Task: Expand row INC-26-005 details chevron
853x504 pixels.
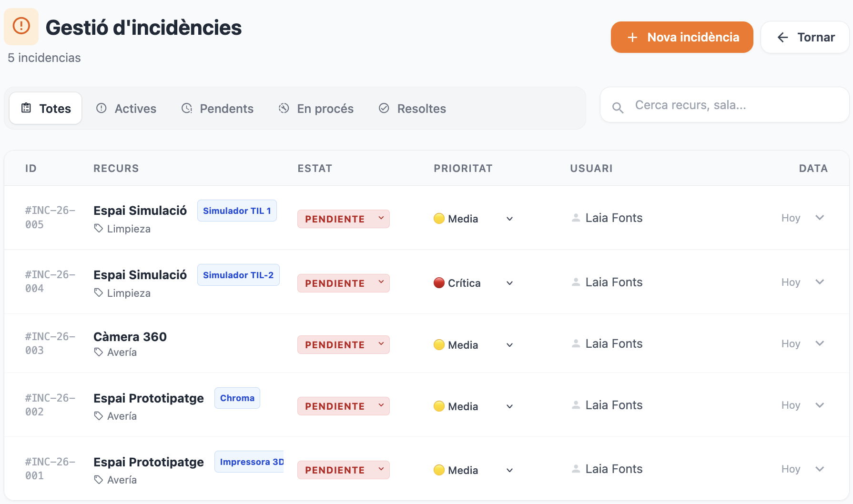Action: pos(820,218)
